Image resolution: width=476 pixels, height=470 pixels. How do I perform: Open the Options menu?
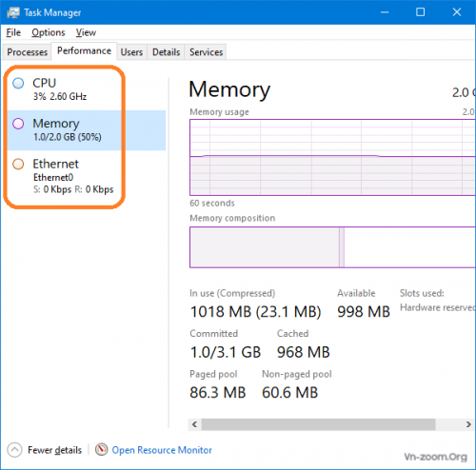coord(49,32)
